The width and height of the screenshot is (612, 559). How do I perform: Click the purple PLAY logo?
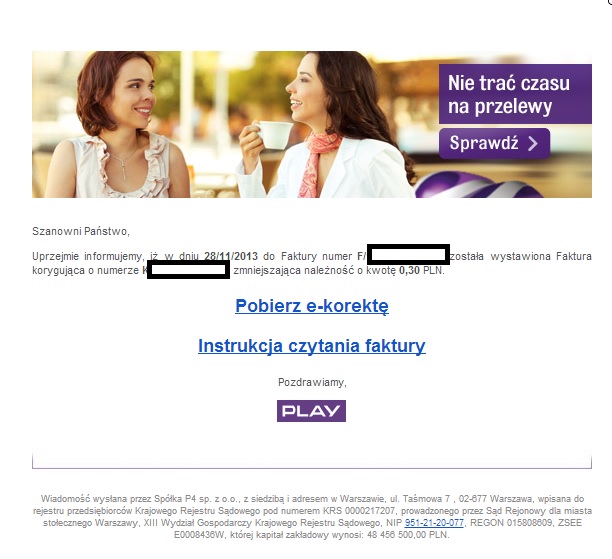[311, 411]
